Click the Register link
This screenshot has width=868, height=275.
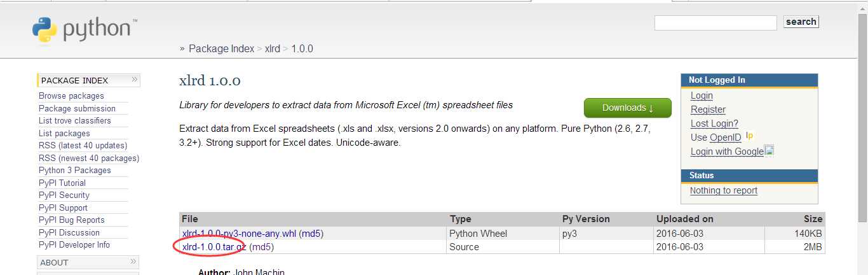708,109
